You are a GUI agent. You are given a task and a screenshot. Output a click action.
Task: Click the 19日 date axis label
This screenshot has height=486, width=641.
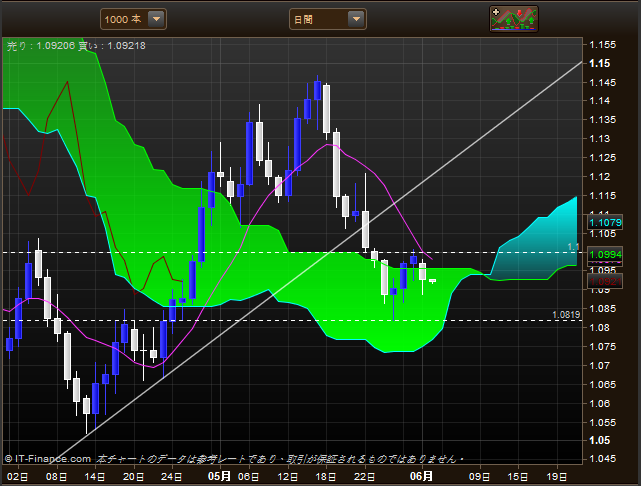[x=557, y=477]
